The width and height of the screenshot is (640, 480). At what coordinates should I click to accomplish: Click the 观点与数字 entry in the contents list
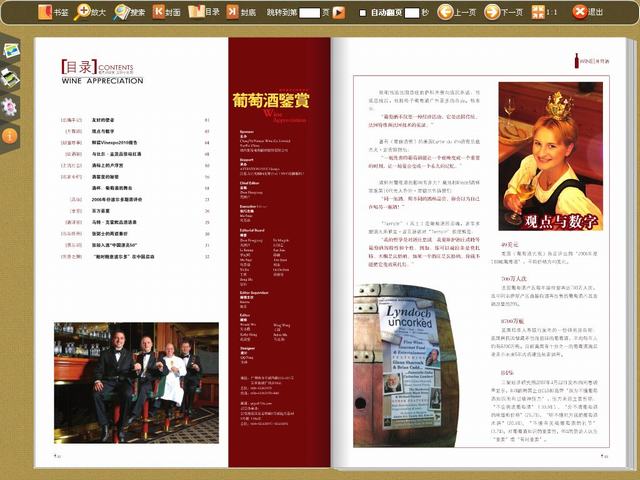(x=103, y=131)
